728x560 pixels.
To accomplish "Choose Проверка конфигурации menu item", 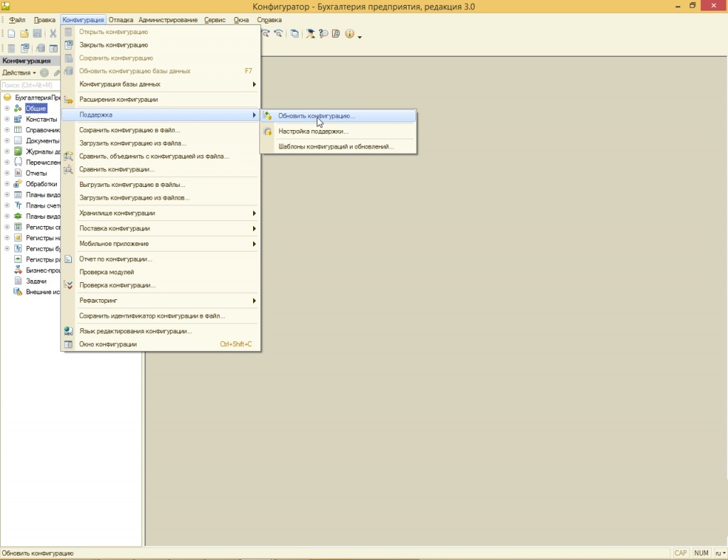I will (161, 286).
